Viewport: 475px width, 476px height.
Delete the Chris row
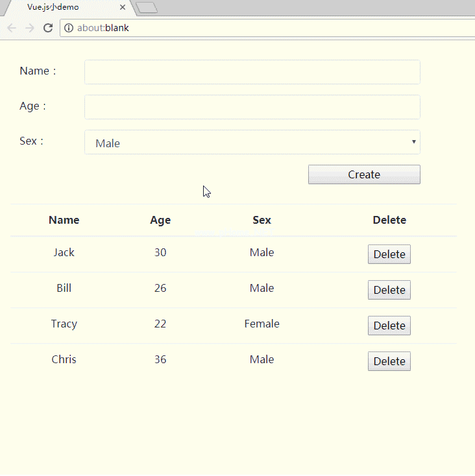[389, 361]
